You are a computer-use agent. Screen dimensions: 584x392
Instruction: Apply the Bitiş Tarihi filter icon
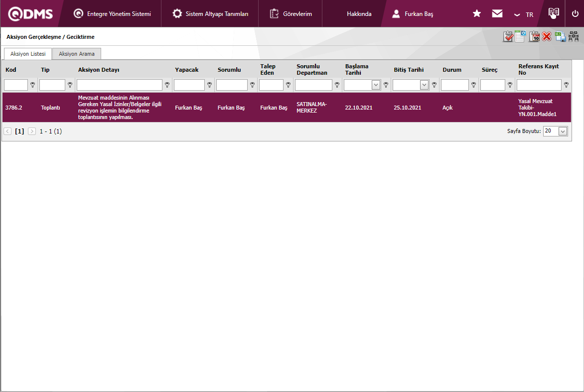coord(435,85)
